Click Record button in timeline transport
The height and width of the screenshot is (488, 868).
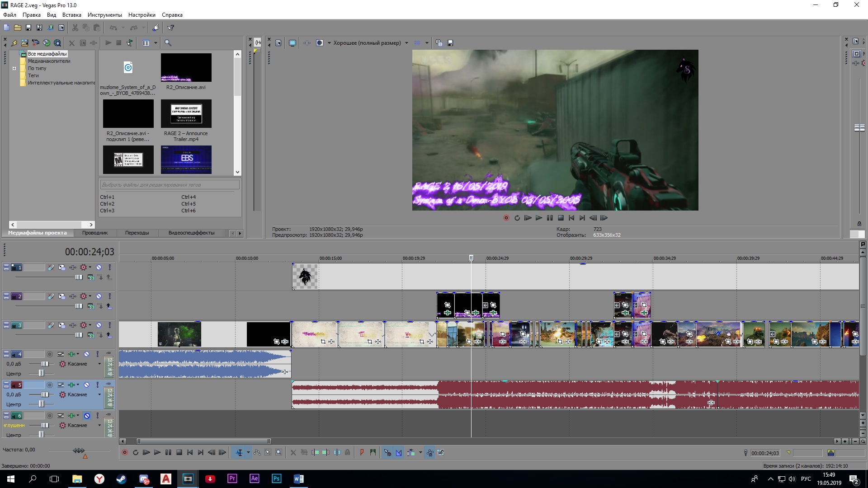click(125, 452)
